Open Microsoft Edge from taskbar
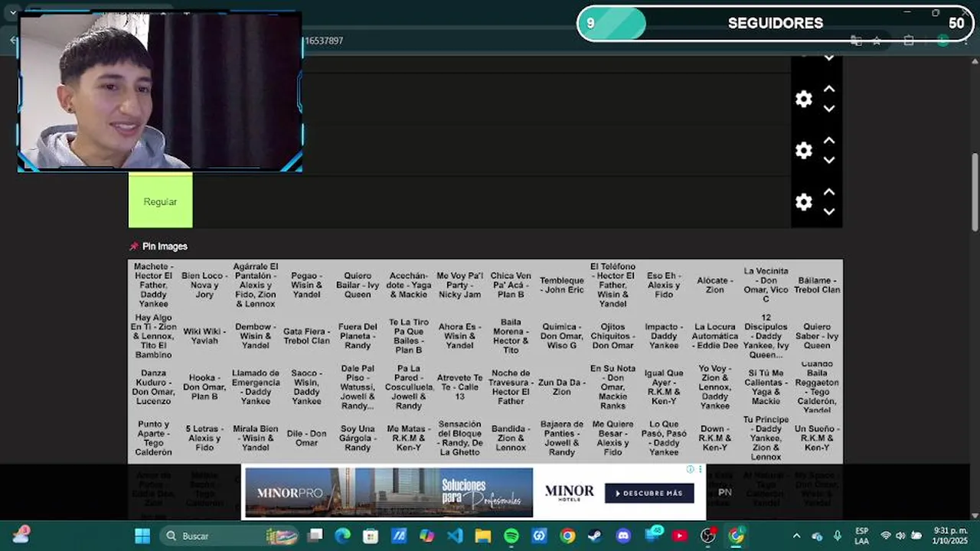This screenshot has height=551, width=980. (342, 536)
